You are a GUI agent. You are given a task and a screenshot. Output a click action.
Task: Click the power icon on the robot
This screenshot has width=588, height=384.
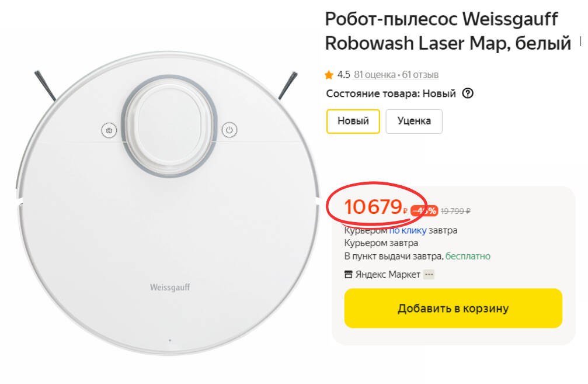click(229, 130)
